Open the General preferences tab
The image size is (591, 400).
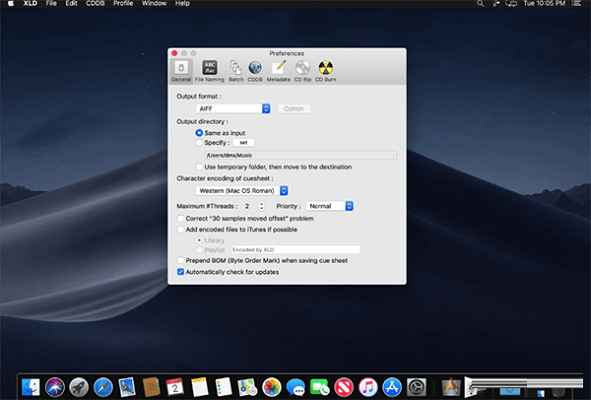(181, 71)
